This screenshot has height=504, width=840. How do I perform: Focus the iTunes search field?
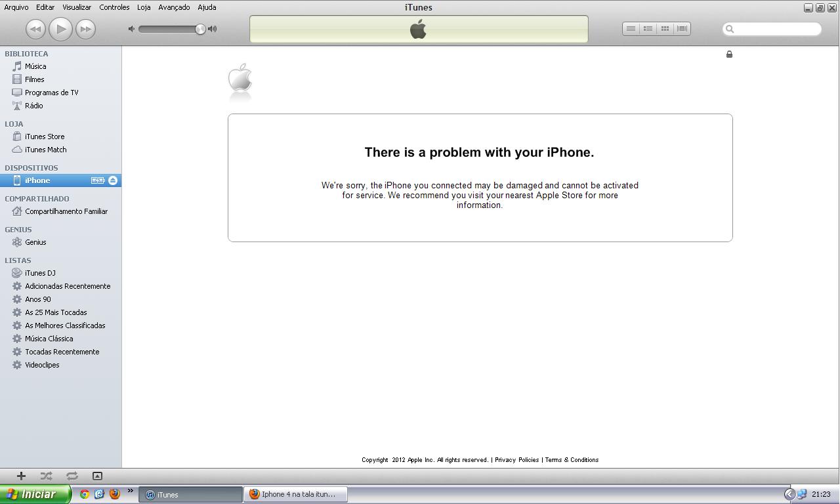772,29
